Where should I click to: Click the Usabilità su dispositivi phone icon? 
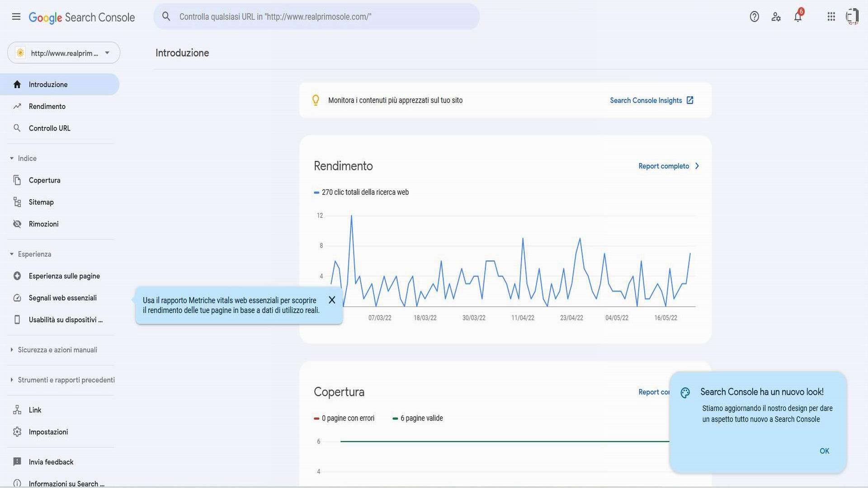click(17, 320)
